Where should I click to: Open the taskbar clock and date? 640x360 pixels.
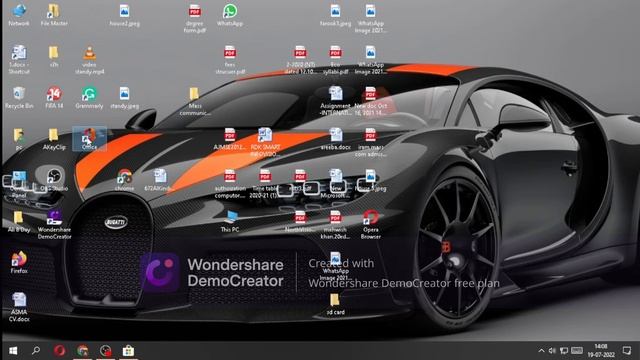click(x=601, y=351)
